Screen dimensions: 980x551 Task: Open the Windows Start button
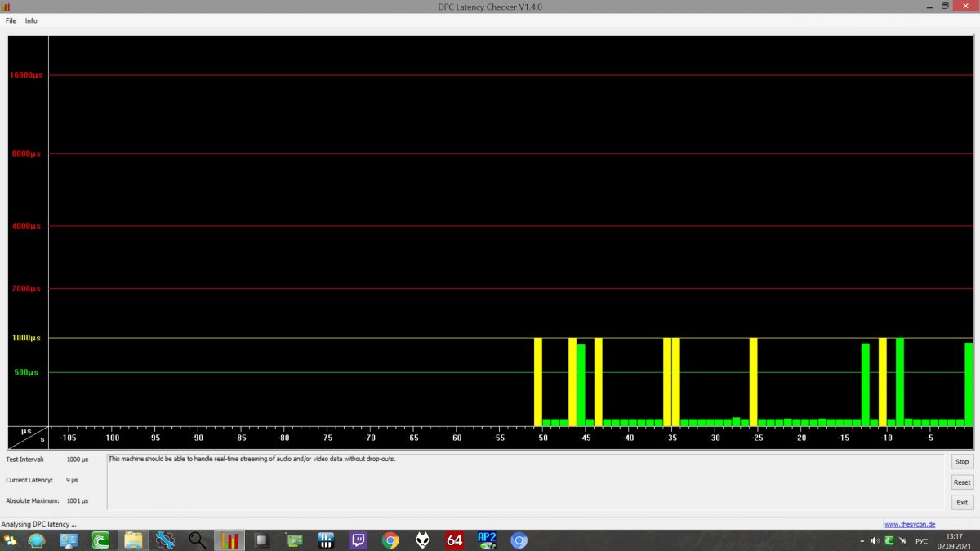11,540
